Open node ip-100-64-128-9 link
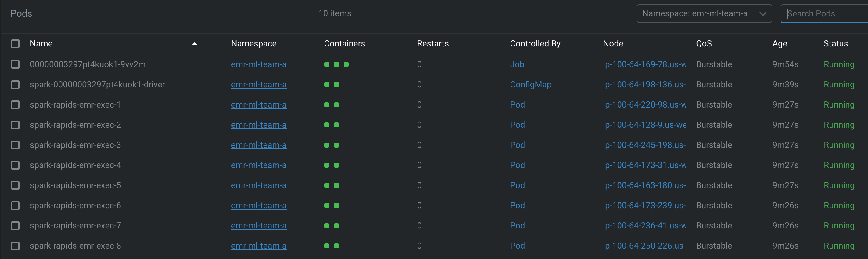The height and width of the screenshot is (259, 868). [645, 125]
